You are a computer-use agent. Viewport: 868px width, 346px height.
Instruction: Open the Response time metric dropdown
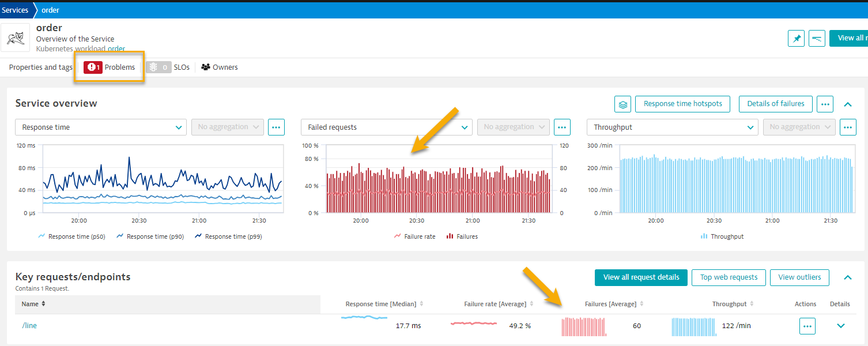pos(100,127)
